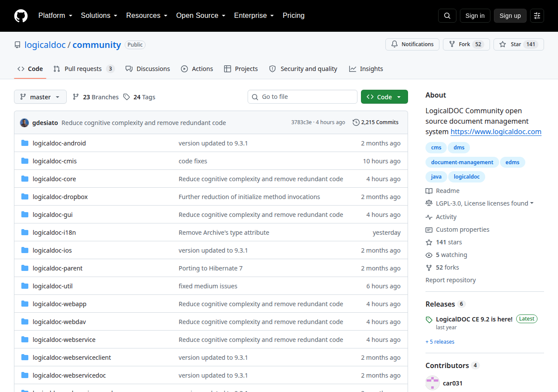
Task: Click the commit history clock icon
Action: click(x=356, y=122)
